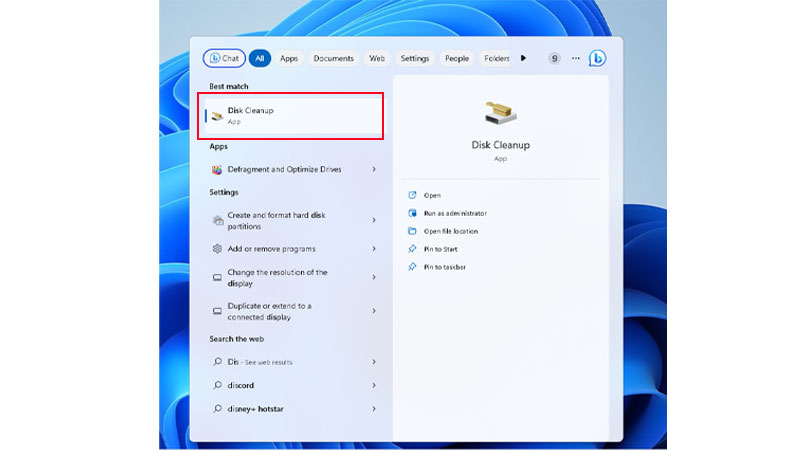The width and height of the screenshot is (800, 450).
Task: Click the Open file location folder icon
Action: click(412, 231)
